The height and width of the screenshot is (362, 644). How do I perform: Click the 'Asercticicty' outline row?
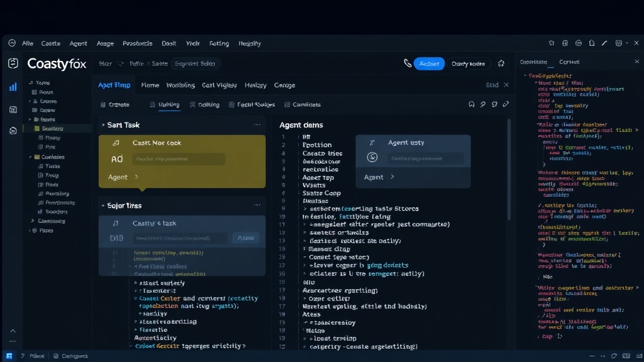(x=155, y=337)
